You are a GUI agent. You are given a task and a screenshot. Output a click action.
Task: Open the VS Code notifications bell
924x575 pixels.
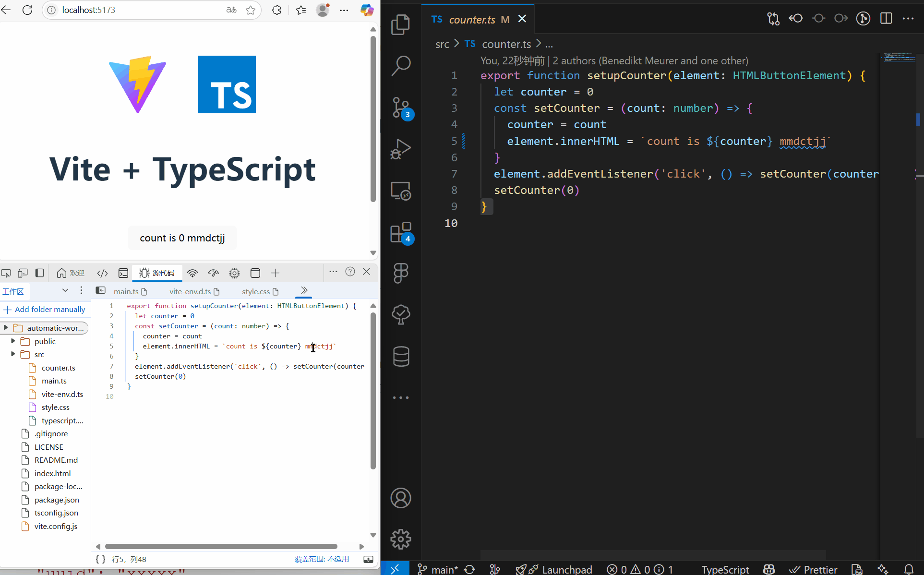[909, 569]
